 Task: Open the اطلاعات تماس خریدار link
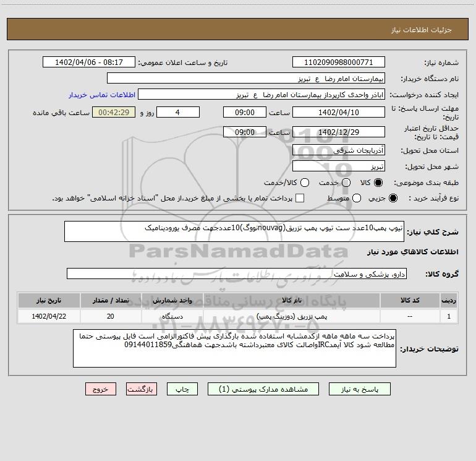[x=102, y=95]
